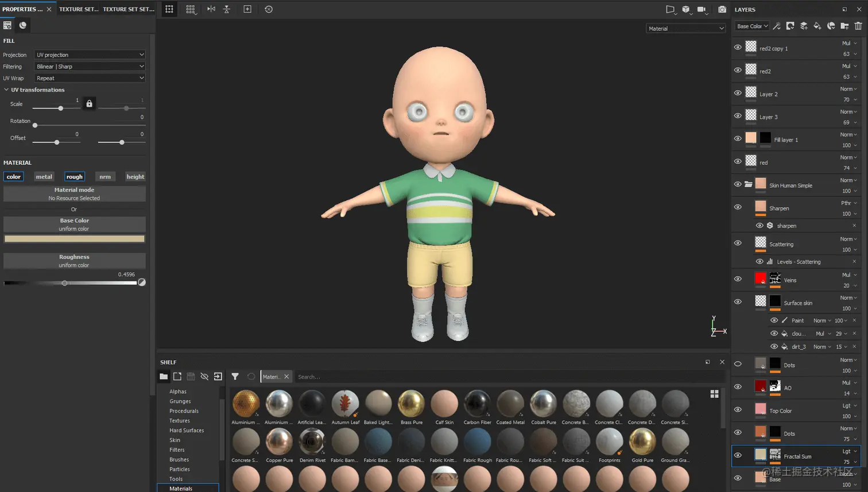Image resolution: width=868 pixels, height=492 pixels.
Task: Select the Materials shelf category
Action: click(x=188, y=489)
